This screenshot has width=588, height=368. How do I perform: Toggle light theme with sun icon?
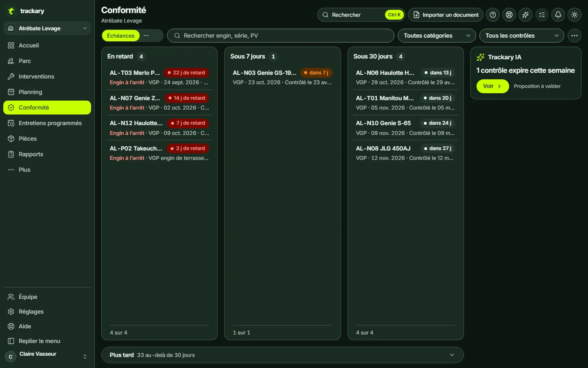575,15
